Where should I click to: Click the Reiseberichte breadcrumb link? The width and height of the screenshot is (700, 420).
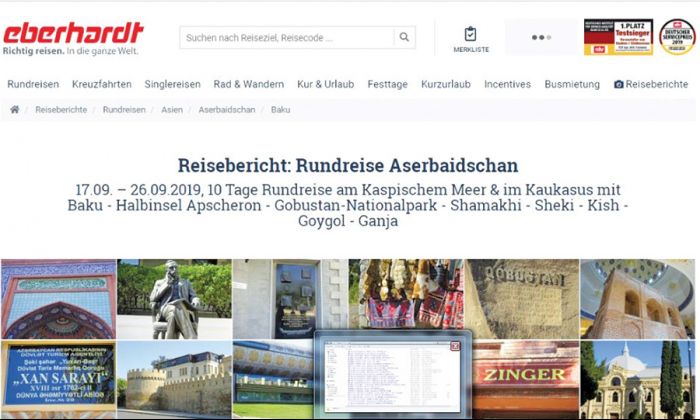pyautogui.click(x=61, y=109)
